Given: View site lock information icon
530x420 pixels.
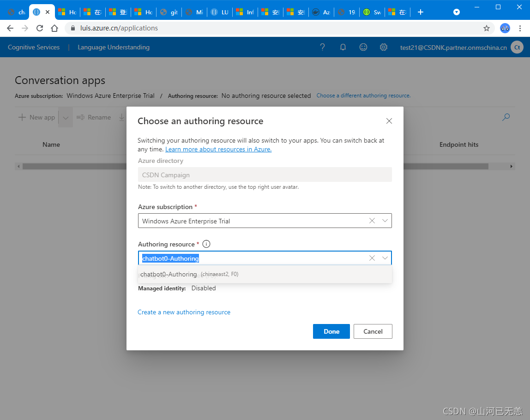Looking at the screenshot, I should click(72, 28).
